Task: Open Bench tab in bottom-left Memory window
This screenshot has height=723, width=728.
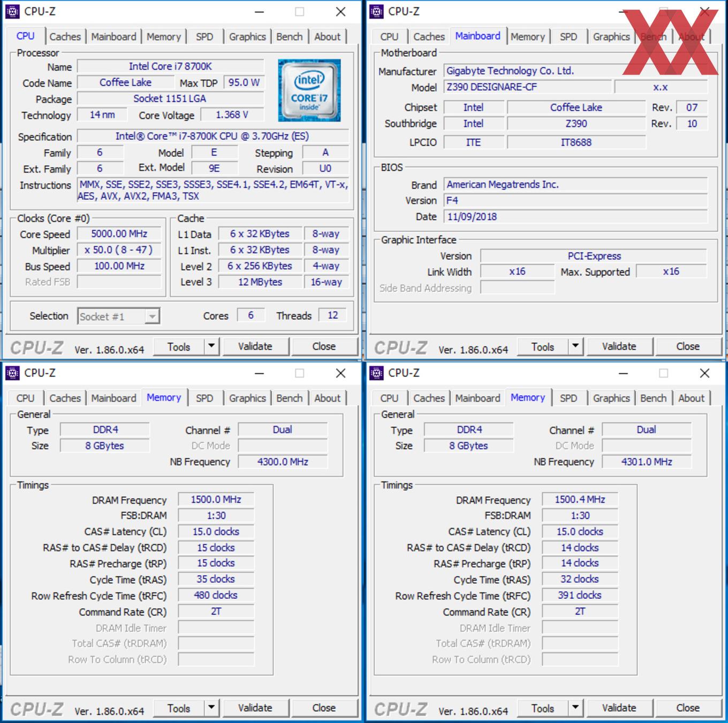Action: (x=290, y=398)
